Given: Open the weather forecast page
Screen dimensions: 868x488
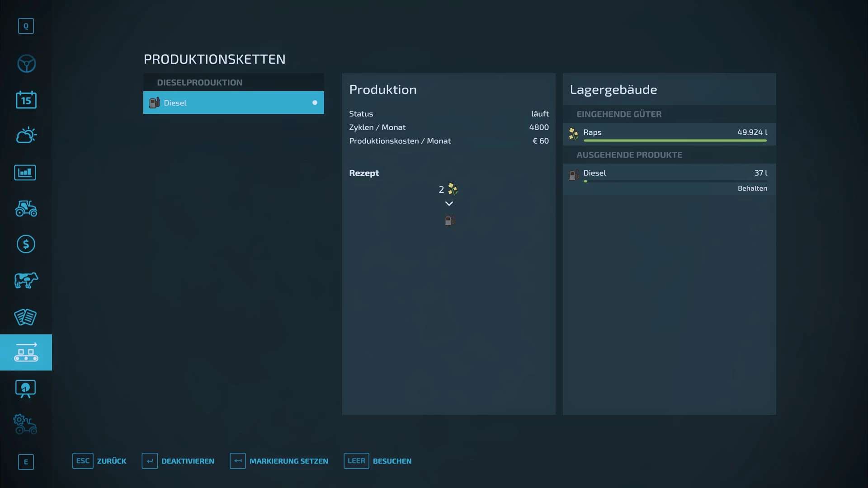Looking at the screenshot, I should pyautogui.click(x=26, y=135).
